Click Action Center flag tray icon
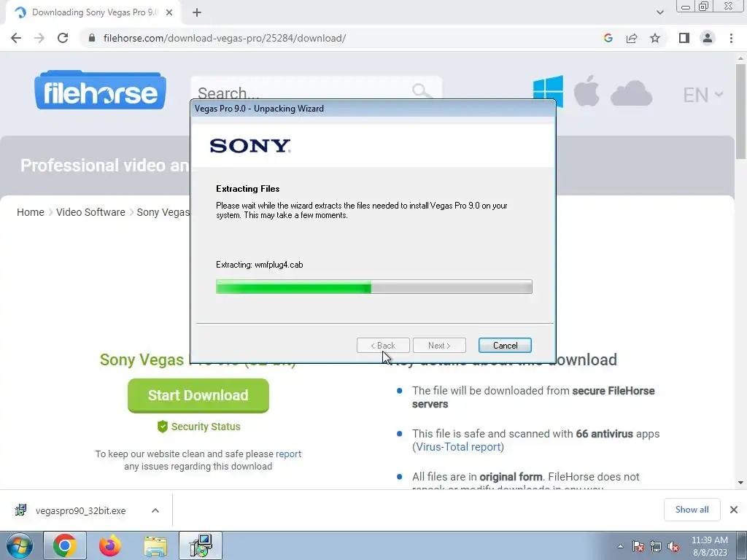This screenshot has width=747, height=560. pos(638,547)
